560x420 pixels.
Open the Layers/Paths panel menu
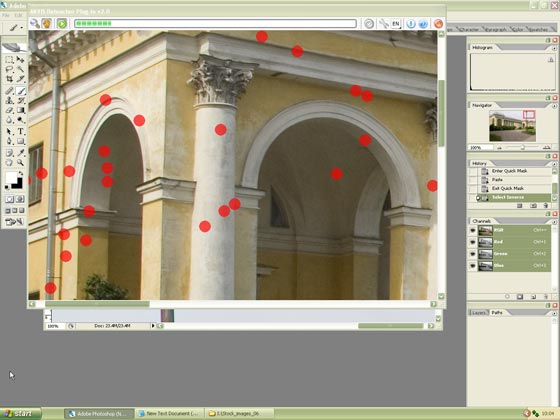click(x=554, y=313)
